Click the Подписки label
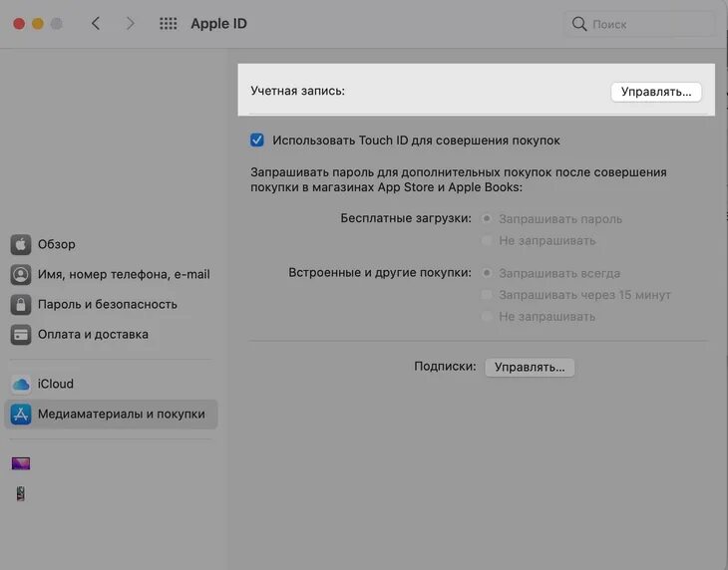728x570 pixels. coord(445,367)
